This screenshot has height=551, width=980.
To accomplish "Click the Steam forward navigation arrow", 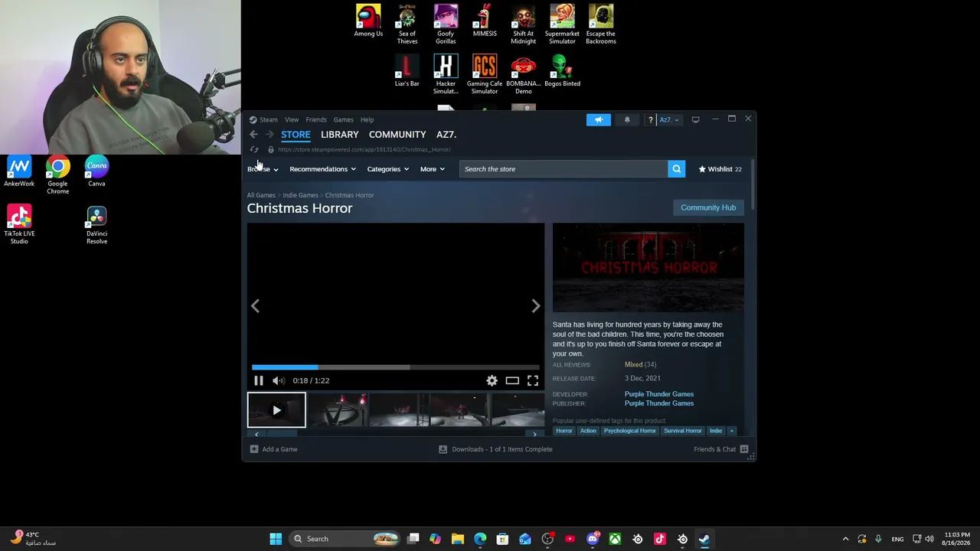I will click(269, 135).
